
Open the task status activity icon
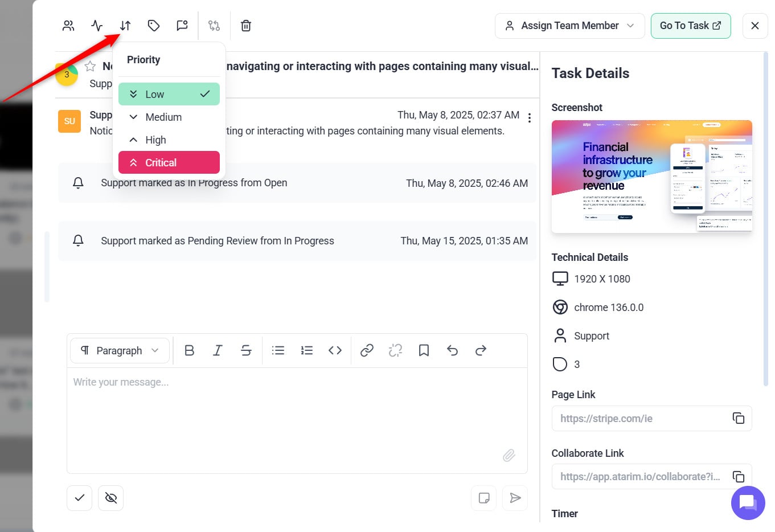point(97,26)
